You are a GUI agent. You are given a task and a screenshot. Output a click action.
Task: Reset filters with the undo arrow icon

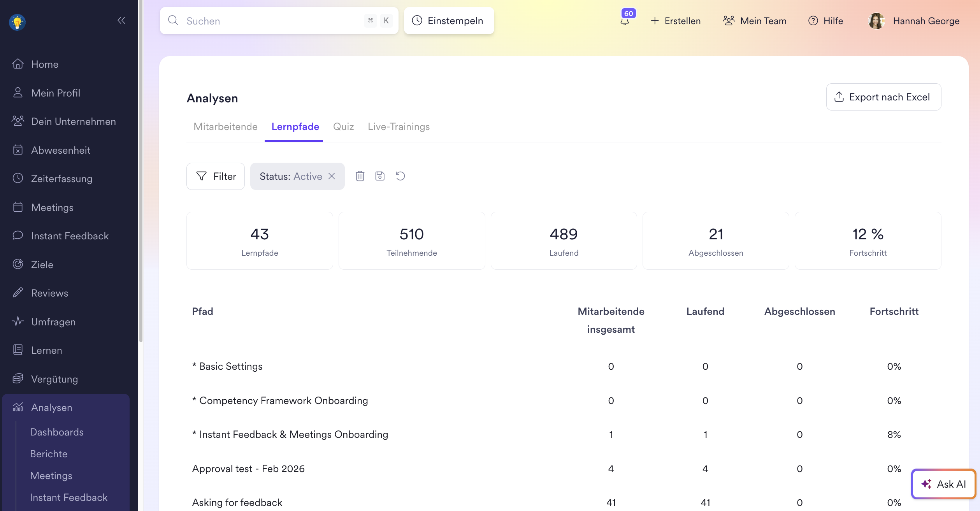click(x=400, y=176)
